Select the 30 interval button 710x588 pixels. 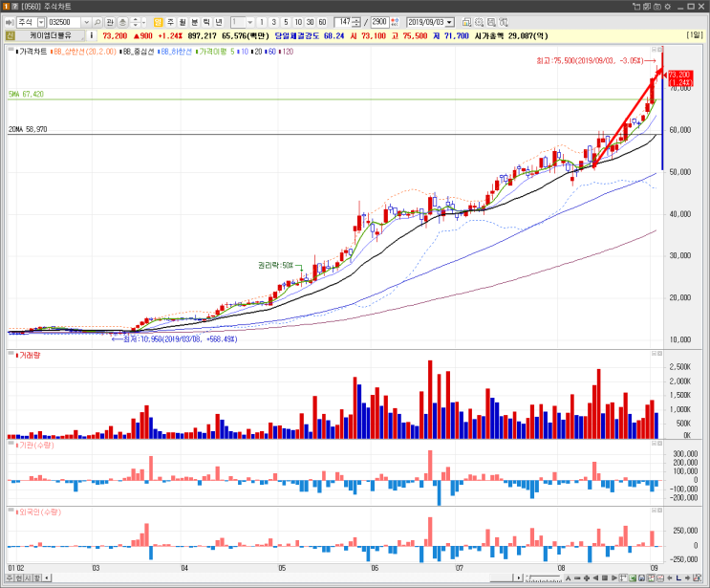pos(311,22)
